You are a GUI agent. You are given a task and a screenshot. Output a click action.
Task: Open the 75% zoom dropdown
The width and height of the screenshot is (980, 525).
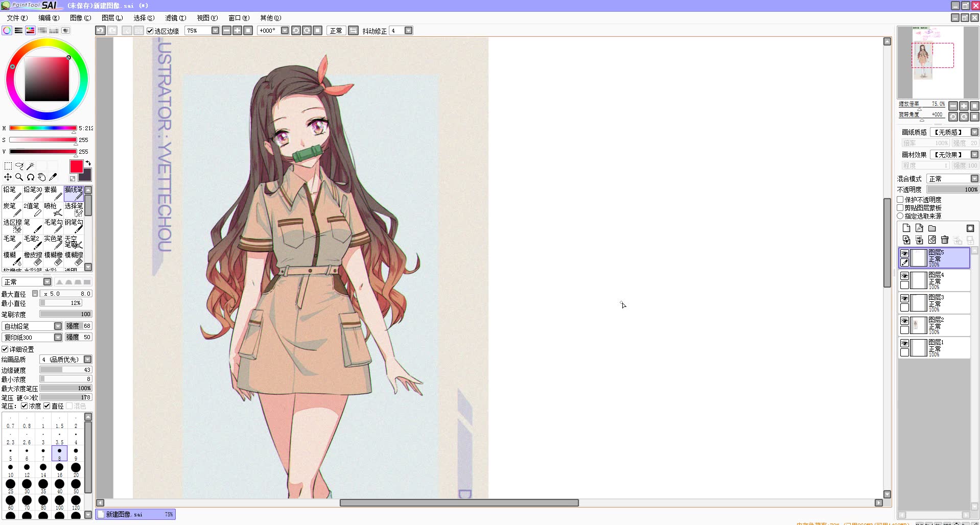click(x=215, y=31)
